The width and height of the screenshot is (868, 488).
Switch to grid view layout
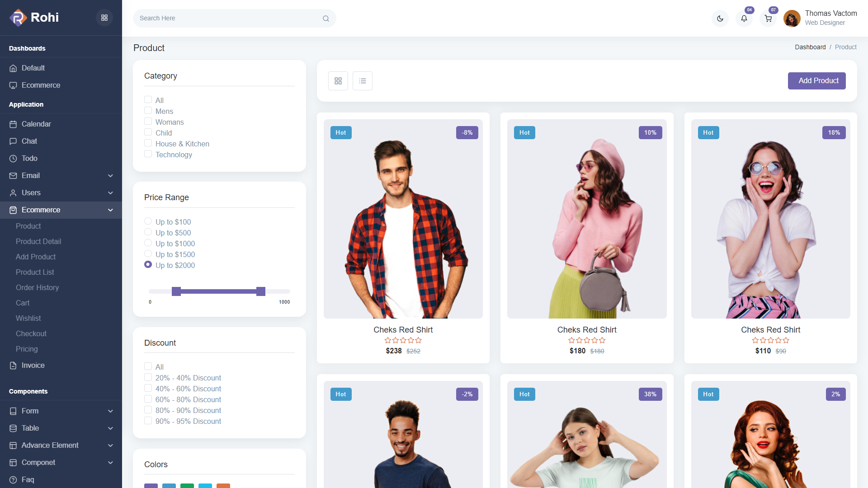coord(338,81)
